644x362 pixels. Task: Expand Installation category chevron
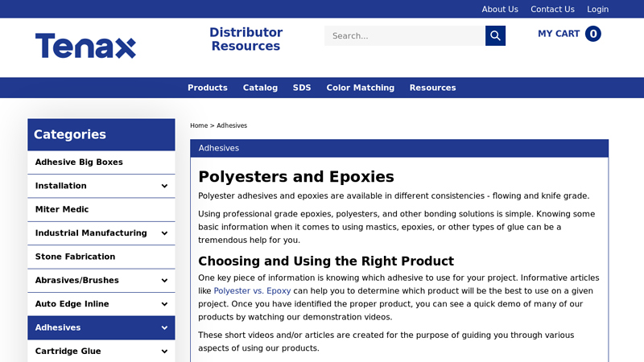(164, 186)
